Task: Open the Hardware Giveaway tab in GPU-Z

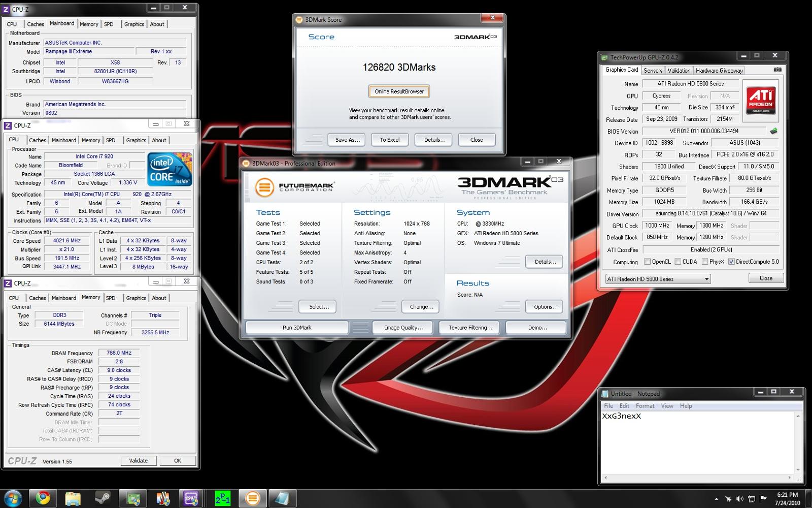Action: pos(719,71)
